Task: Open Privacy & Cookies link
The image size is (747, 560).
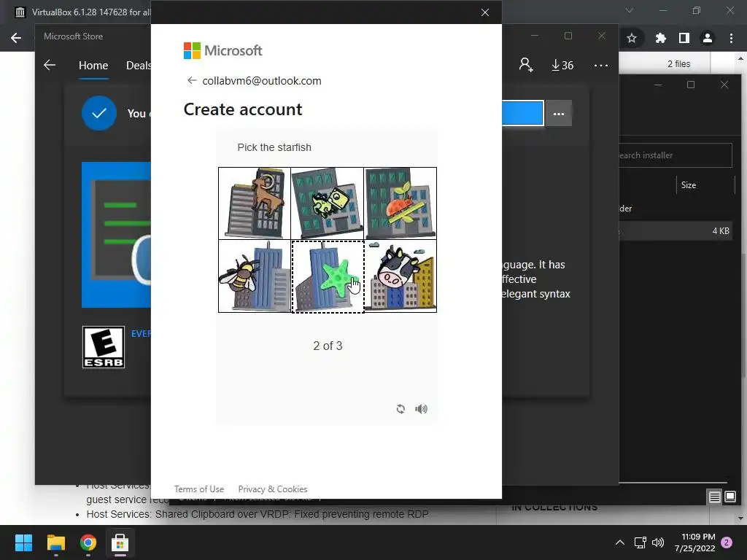Action: [x=273, y=489]
